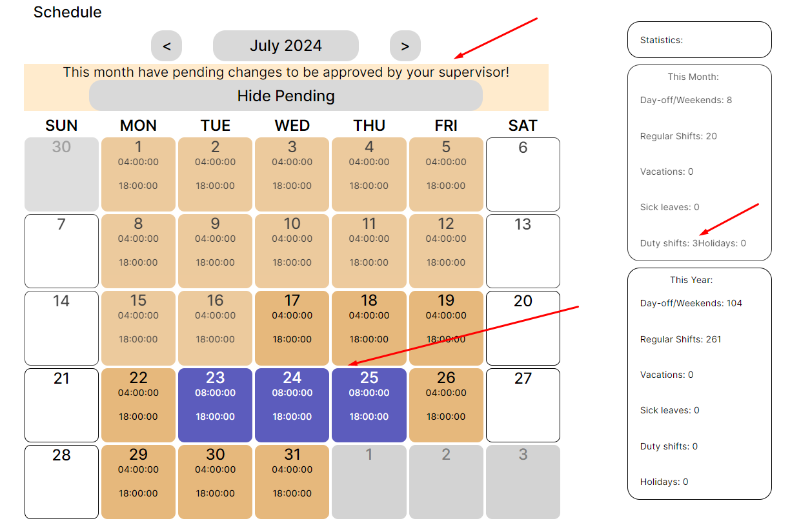The width and height of the screenshot is (790, 532).
Task: Click This Month Regular Shifts statistic
Action: coord(678,136)
